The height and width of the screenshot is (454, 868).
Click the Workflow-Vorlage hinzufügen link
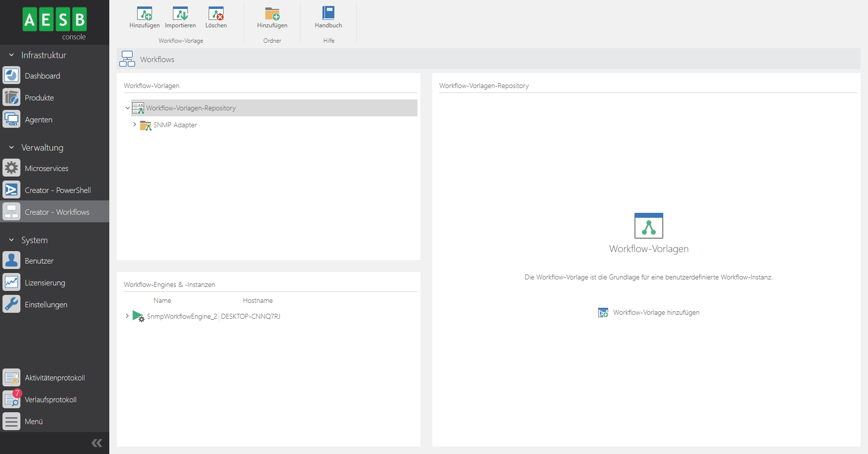655,313
